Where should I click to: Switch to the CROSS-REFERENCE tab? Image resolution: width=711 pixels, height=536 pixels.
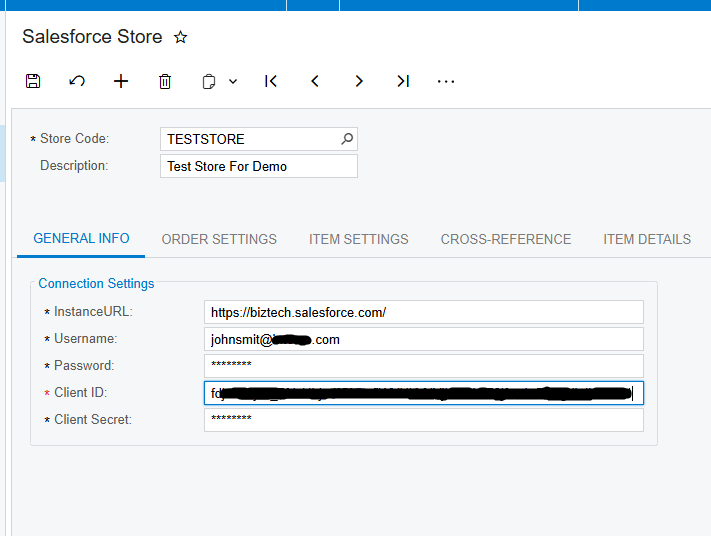506,239
